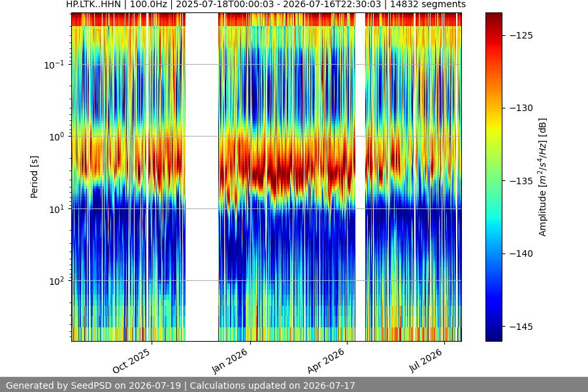Click the Period [s] y-axis label

click(34, 177)
